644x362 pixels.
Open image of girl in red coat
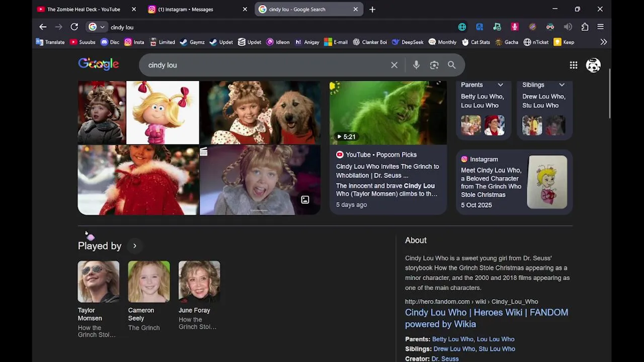[138, 180]
